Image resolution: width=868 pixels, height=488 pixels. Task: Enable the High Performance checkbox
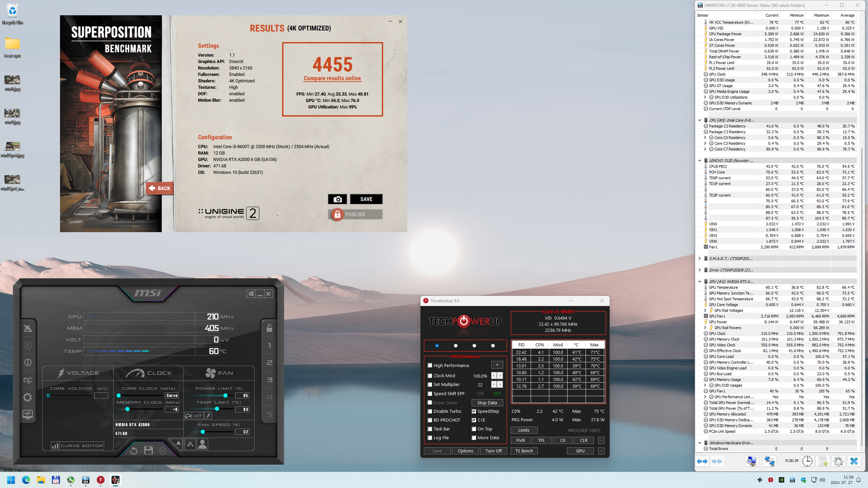click(430, 365)
